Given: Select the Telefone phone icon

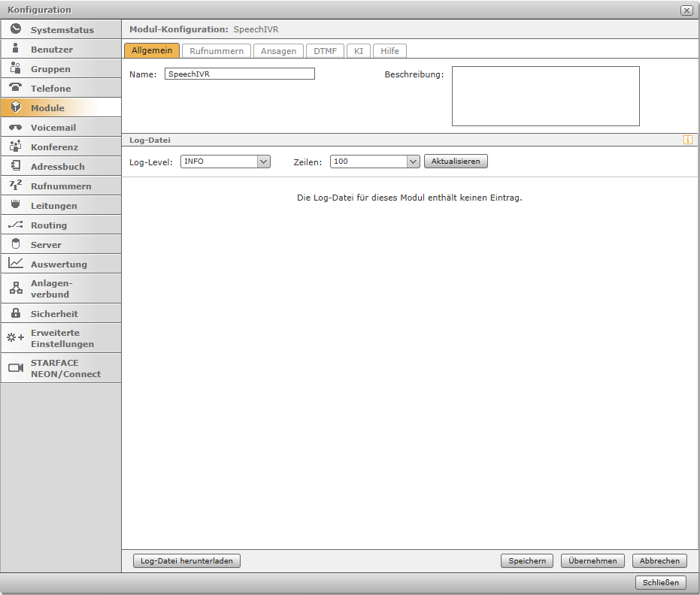Looking at the screenshot, I should click(x=16, y=88).
